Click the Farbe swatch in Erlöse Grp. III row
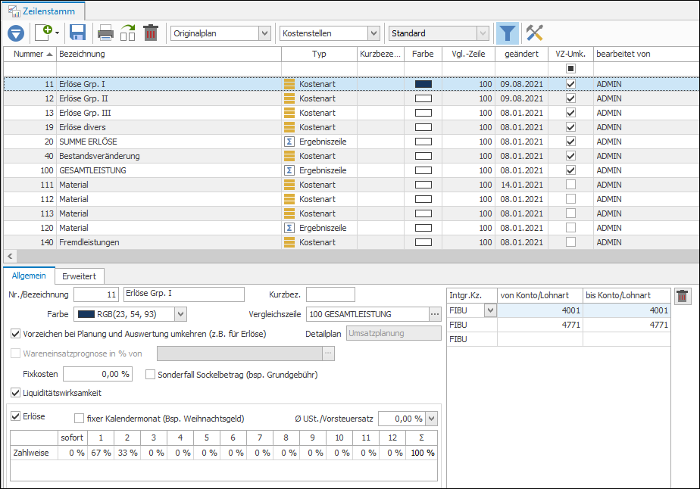The width and height of the screenshot is (700, 489). (423, 113)
